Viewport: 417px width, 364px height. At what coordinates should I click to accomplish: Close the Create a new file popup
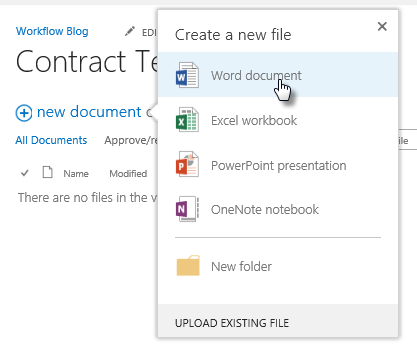click(382, 26)
